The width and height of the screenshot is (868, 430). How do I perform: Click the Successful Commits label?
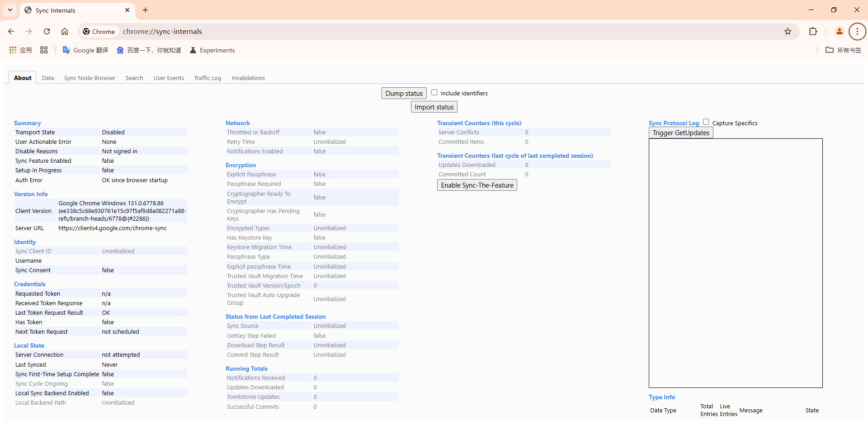click(x=253, y=406)
